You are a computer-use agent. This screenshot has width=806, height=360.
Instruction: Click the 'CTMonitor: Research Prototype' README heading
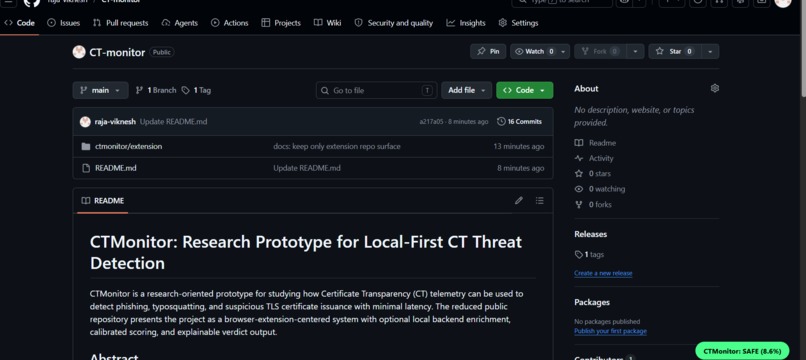[306, 253]
